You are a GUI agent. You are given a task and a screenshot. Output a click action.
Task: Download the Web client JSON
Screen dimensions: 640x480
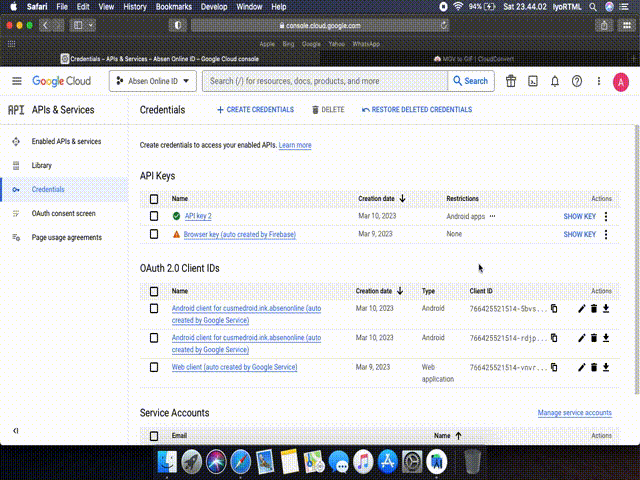point(606,367)
